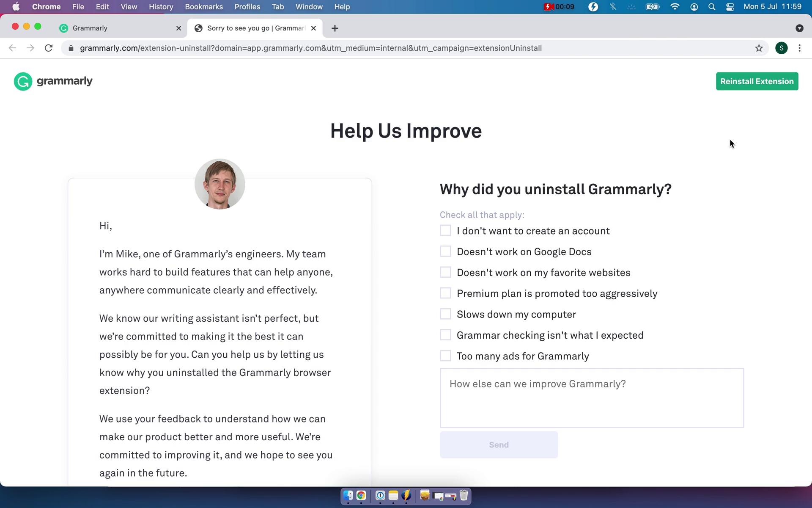Open 1Password from the dock

coord(380,495)
